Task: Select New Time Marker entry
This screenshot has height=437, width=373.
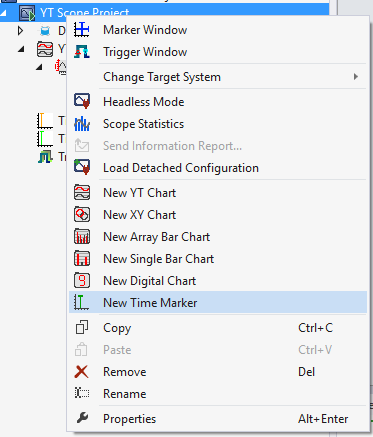Action: click(x=218, y=302)
